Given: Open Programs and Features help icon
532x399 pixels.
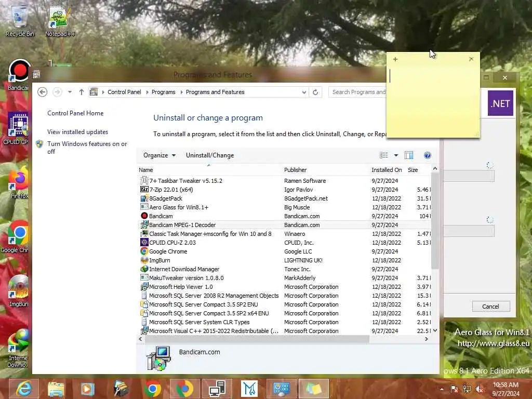Looking at the screenshot, I should point(428,155).
